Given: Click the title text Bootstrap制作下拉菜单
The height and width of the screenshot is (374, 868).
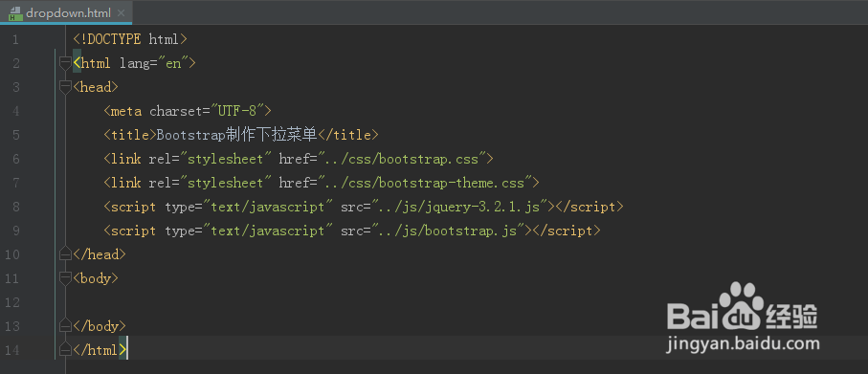Looking at the screenshot, I should coord(237,135).
